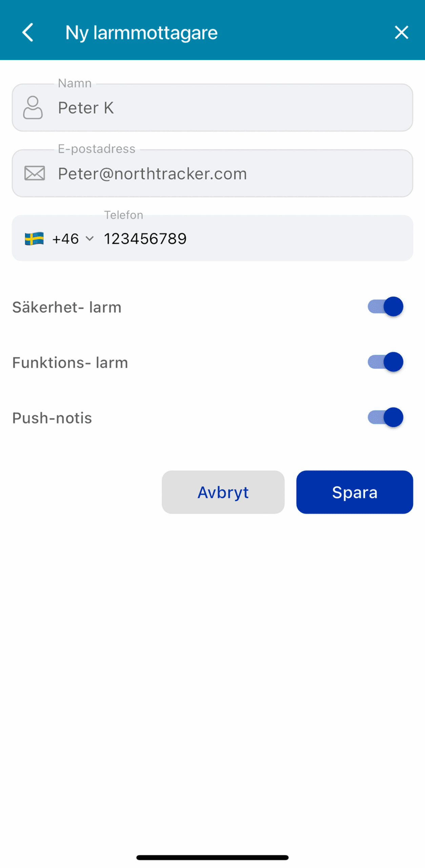This screenshot has height=868, width=425.
Task: Tap the Funktions- larm label
Action: click(70, 362)
